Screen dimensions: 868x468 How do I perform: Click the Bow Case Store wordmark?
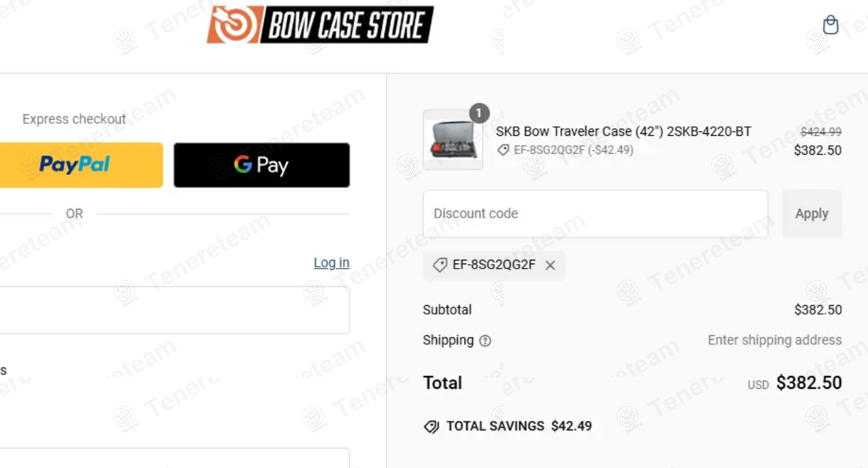(x=346, y=25)
